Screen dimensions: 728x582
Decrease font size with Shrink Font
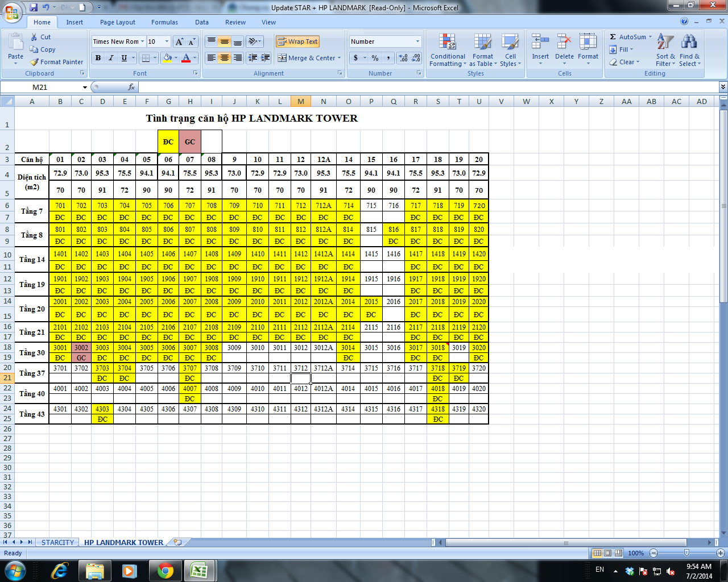tap(192, 41)
